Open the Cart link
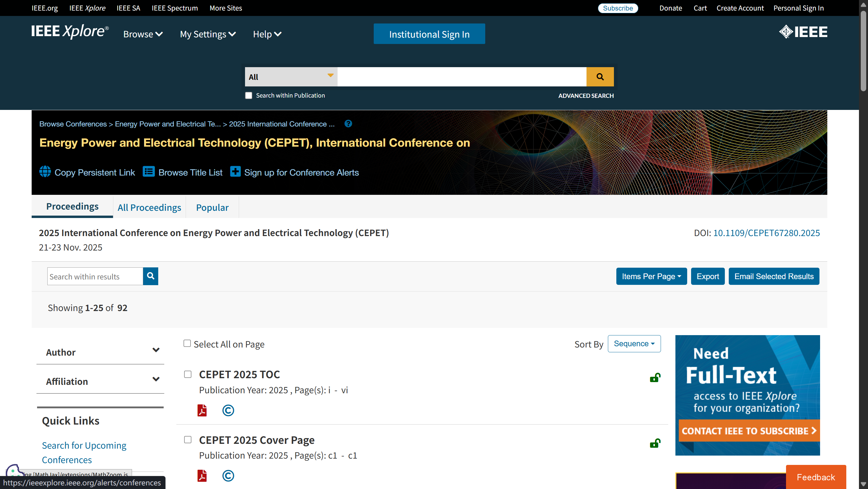 (x=700, y=8)
